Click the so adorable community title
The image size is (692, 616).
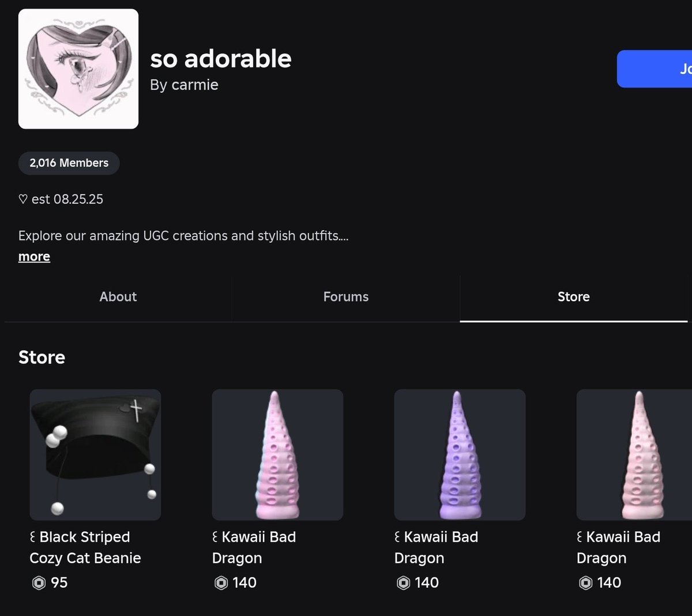[221, 58]
